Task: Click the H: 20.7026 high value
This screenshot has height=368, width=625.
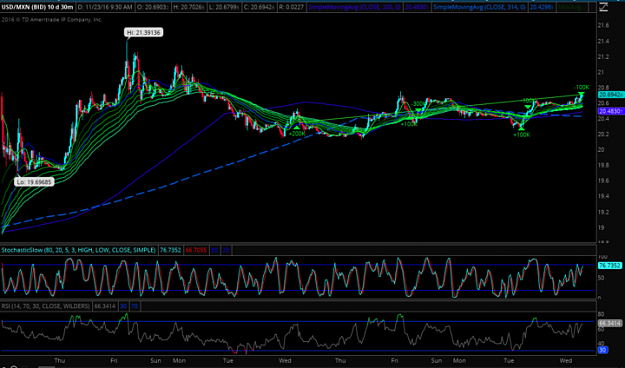Action: (x=190, y=7)
